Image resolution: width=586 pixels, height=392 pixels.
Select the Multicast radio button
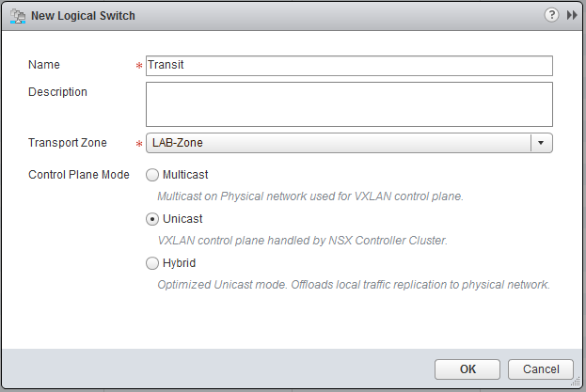click(152, 175)
